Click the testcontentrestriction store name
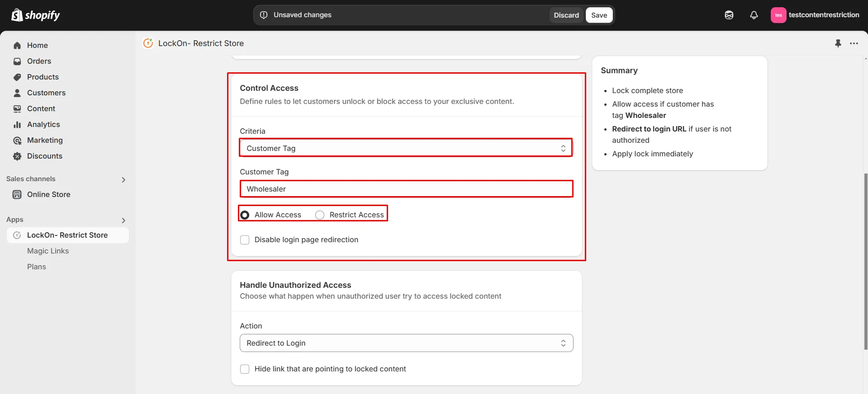Screen dimensions: 868x394 pyautogui.click(x=824, y=15)
